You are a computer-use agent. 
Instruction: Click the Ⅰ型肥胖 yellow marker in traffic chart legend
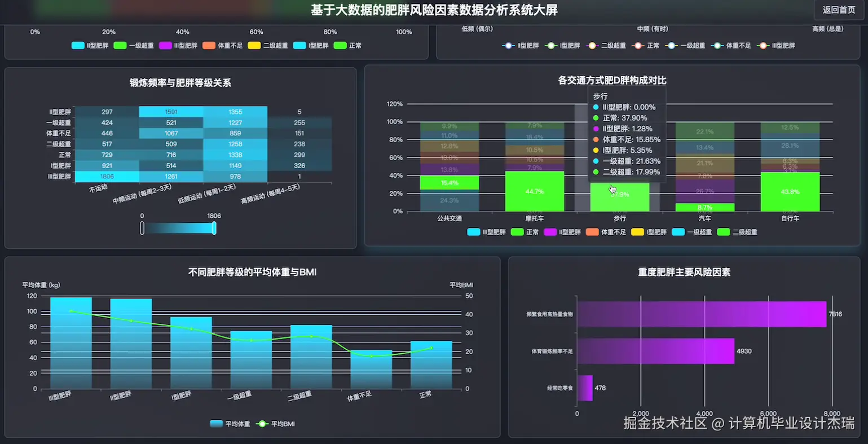(637, 232)
